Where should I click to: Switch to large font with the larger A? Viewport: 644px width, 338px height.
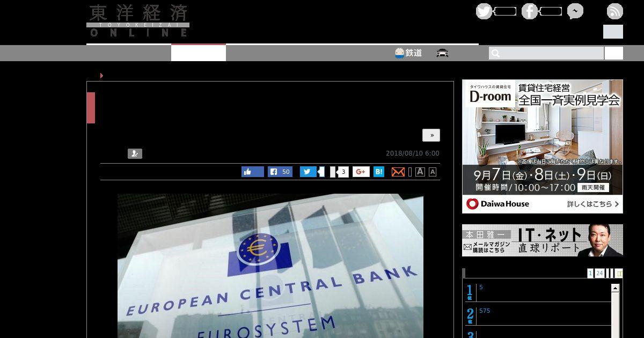pyautogui.click(x=420, y=172)
